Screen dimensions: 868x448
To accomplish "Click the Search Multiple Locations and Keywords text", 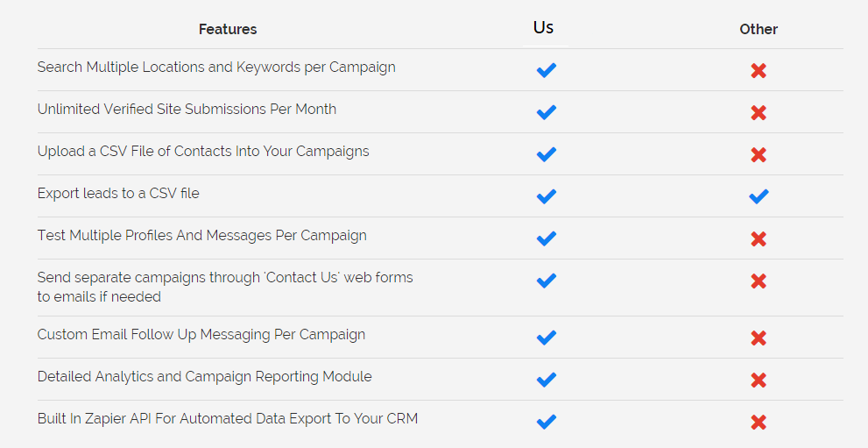I will pyautogui.click(x=216, y=68).
